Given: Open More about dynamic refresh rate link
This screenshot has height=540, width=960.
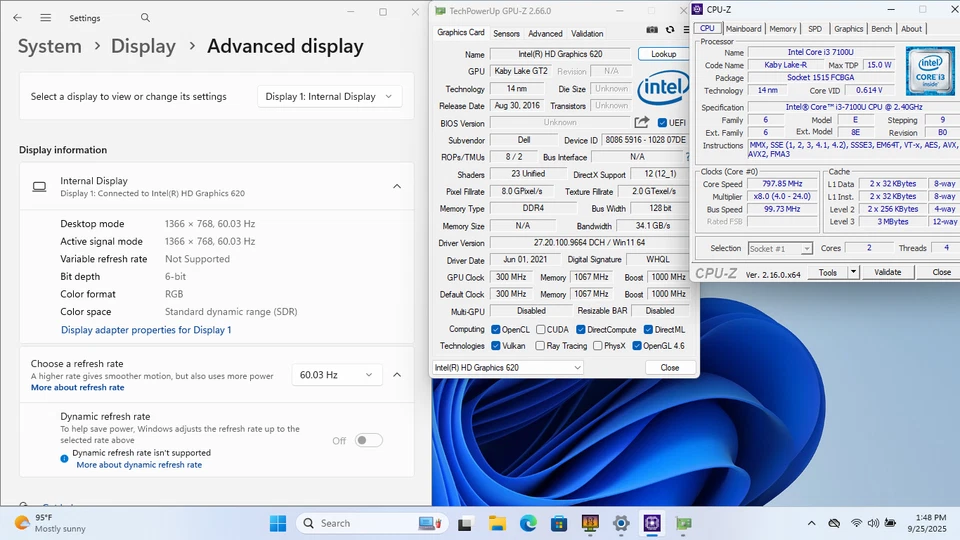Looking at the screenshot, I should click(139, 465).
